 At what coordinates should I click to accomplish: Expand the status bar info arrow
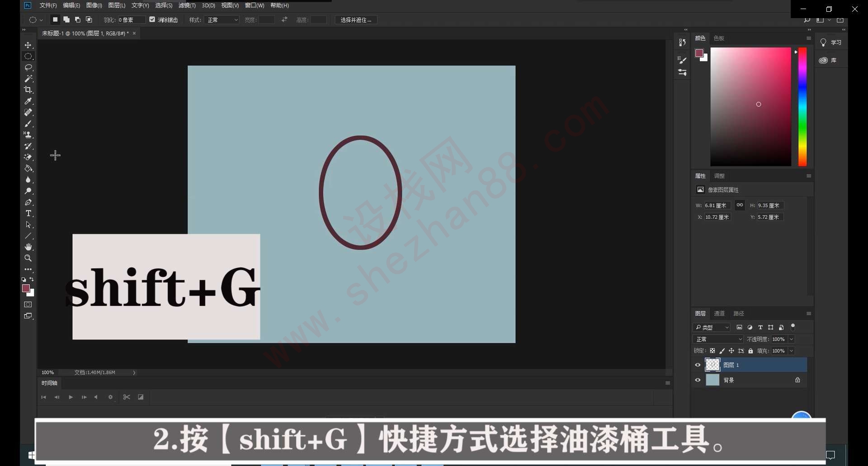(134, 372)
